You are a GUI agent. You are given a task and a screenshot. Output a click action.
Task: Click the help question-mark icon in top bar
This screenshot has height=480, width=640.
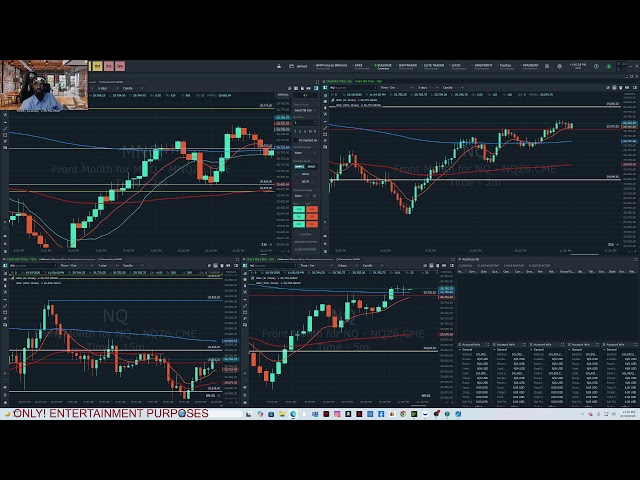(596, 66)
